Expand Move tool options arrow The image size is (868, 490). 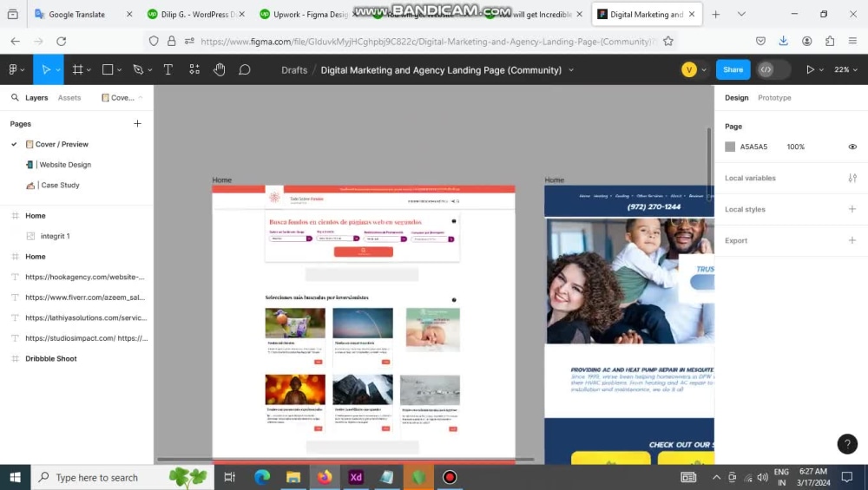point(58,70)
